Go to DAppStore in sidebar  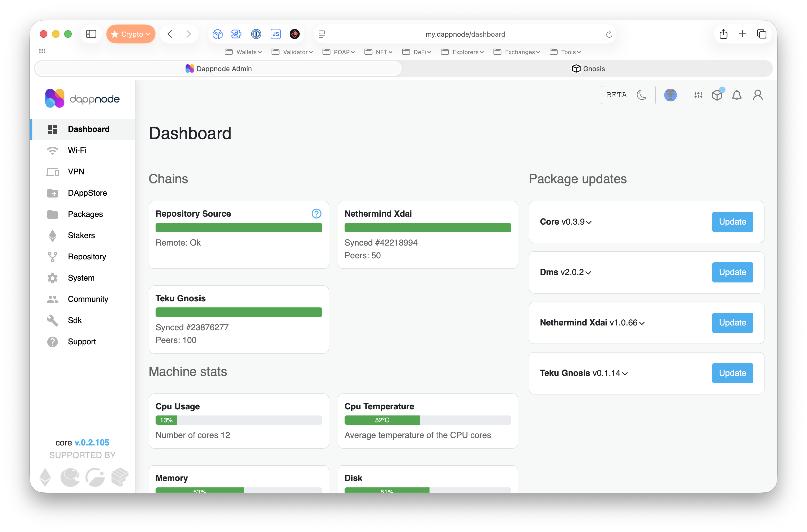83,193
